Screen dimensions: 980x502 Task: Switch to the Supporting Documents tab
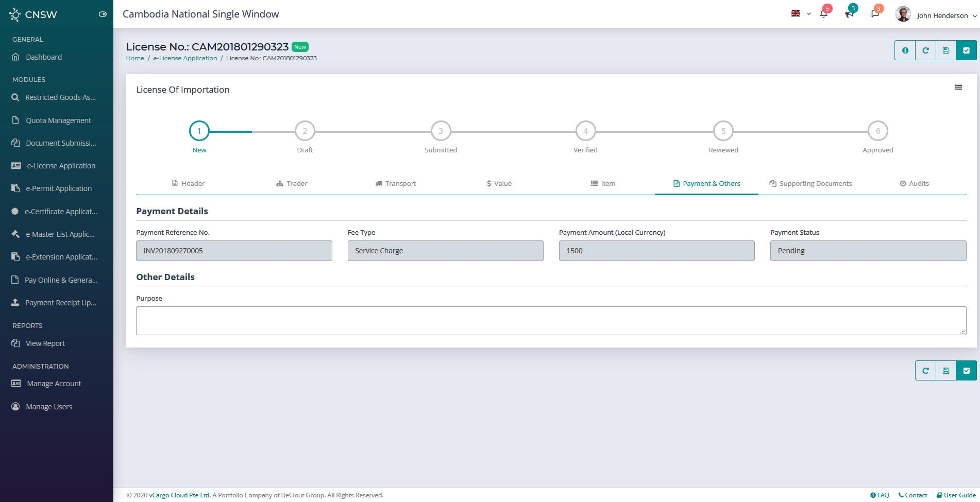point(810,184)
